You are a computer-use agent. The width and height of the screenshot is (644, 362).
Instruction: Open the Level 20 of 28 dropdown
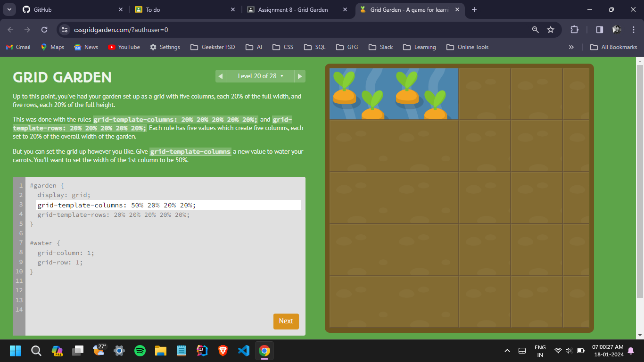click(x=260, y=76)
